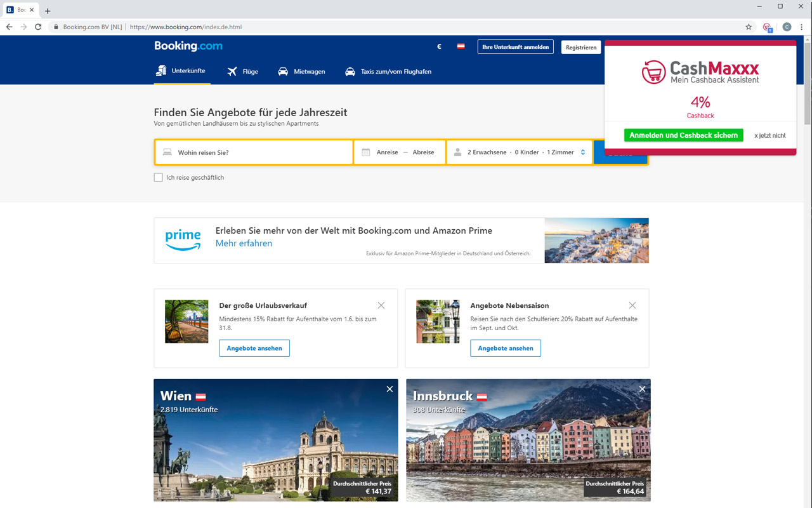
Task: Open a new browser tab
Action: click(48, 11)
